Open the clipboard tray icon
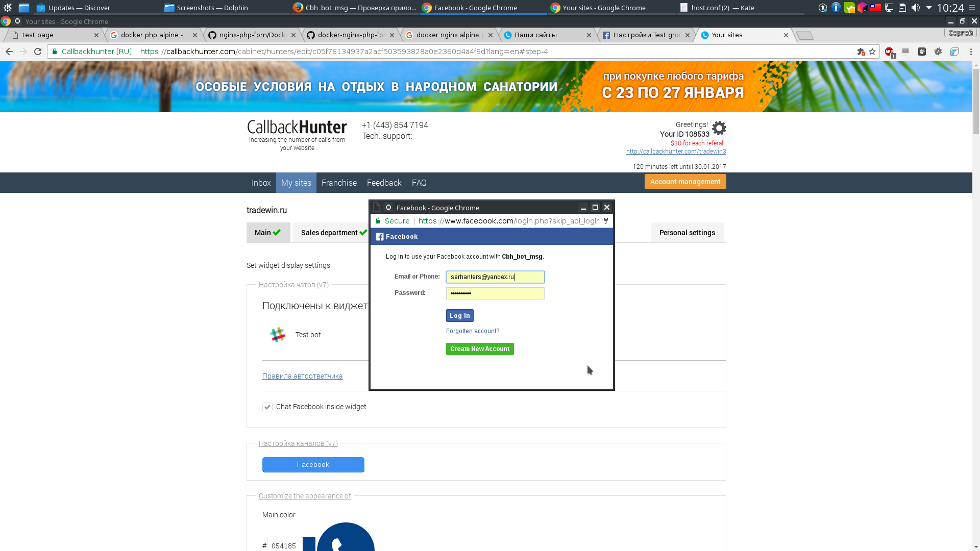This screenshot has width=980, height=551. [x=902, y=8]
